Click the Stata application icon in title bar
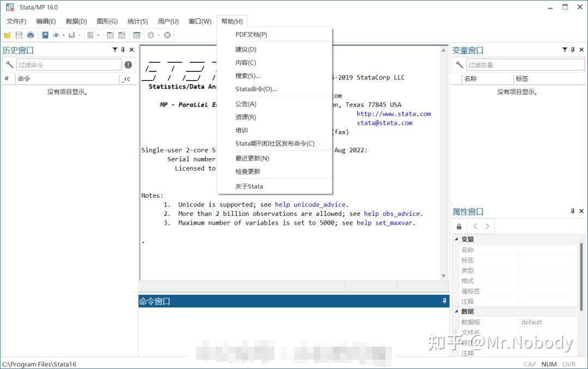 tap(10, 7)
